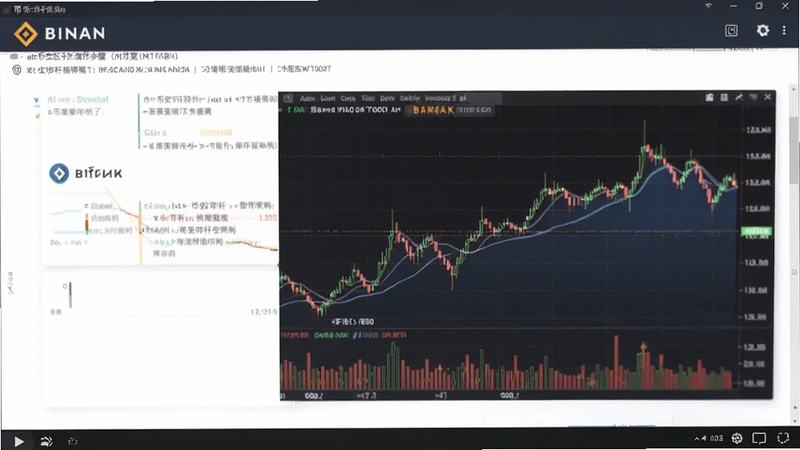Image resolution: width=800 pixels, height=450 pixels.
Task: Click the green indicator label above volume bars
Action: (331, 335)
